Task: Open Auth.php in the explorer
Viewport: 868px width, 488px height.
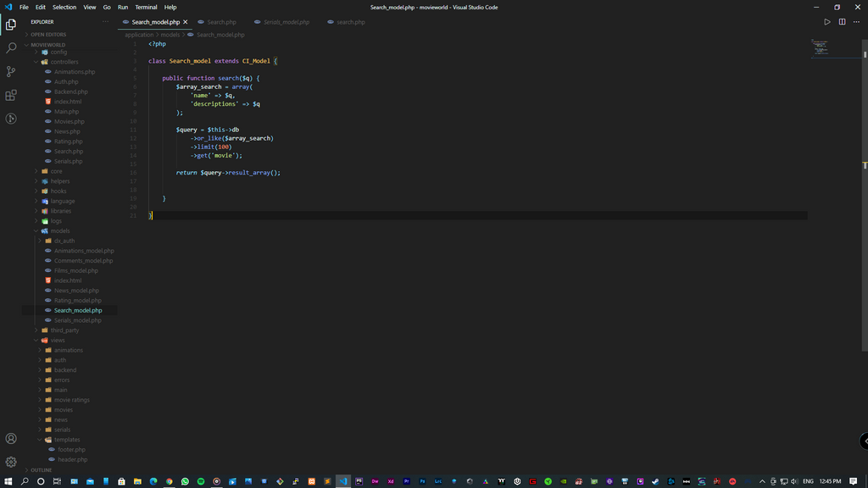Action: (x=66, y=82)
